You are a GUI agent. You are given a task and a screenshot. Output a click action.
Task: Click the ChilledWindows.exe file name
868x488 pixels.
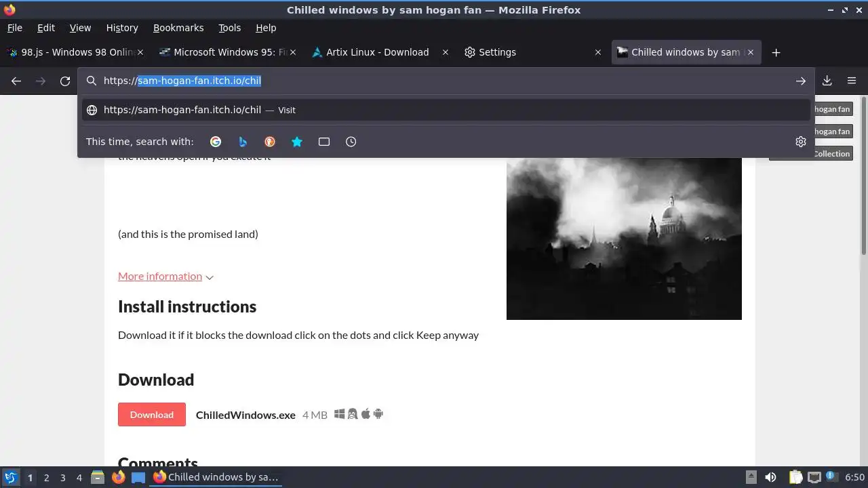(x=245, y=415)
